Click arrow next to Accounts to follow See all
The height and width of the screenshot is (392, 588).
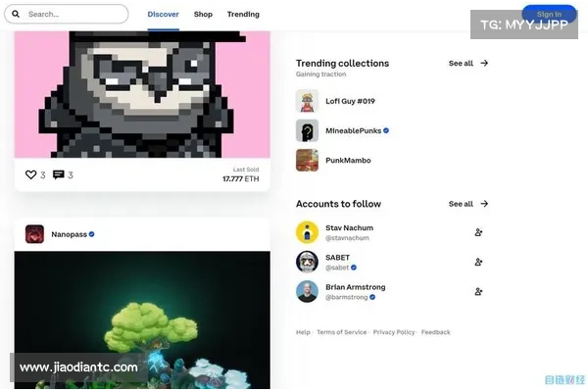[484, 204]
